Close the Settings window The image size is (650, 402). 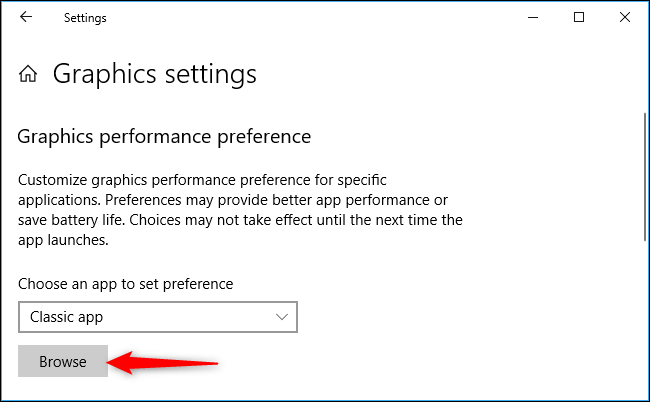pyautogui.click(x=625, y=17)
